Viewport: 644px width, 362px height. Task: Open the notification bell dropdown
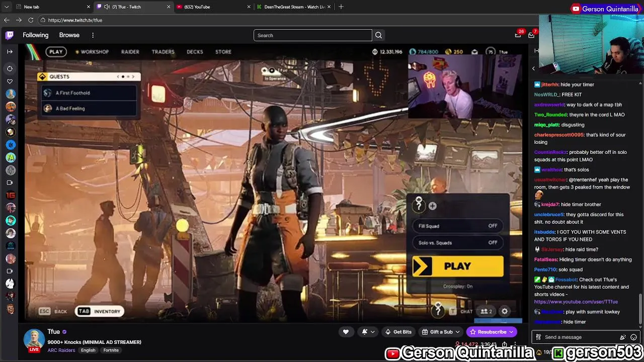coord(368,332)
